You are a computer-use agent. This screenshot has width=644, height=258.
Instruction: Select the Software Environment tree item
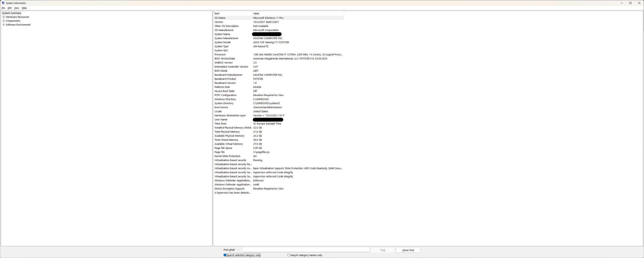(18, 25)
